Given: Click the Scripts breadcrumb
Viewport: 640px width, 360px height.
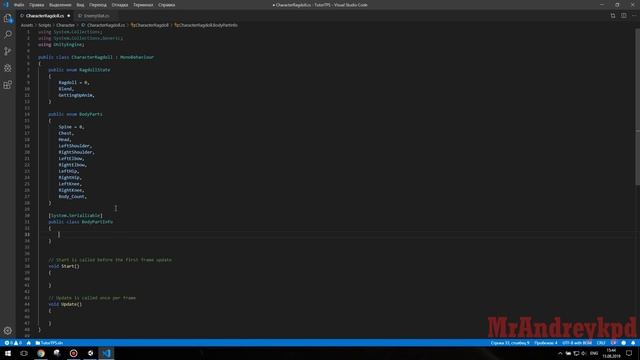Looking at the screenshot, I should point(44,25).
